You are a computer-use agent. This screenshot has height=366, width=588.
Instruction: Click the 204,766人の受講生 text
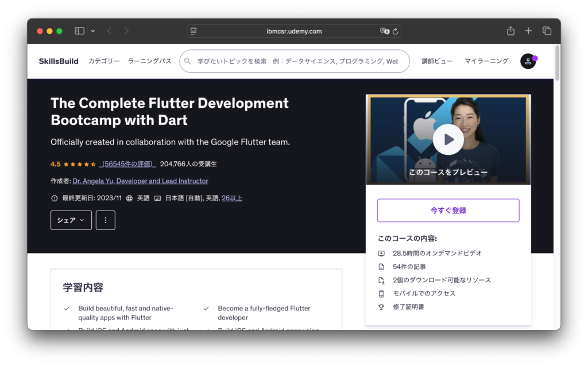188,164
